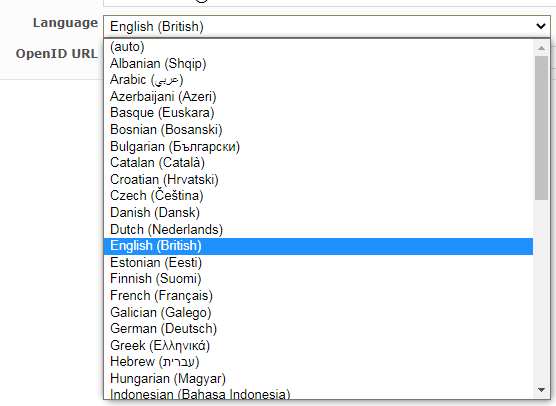
Task: Select Danish (Dansk) option
Action: (318, 212)
